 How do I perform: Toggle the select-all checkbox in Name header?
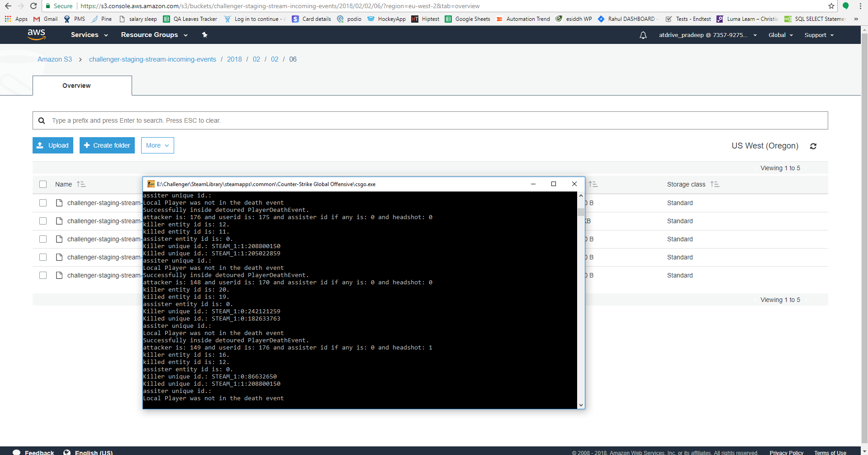pos(43,184)
